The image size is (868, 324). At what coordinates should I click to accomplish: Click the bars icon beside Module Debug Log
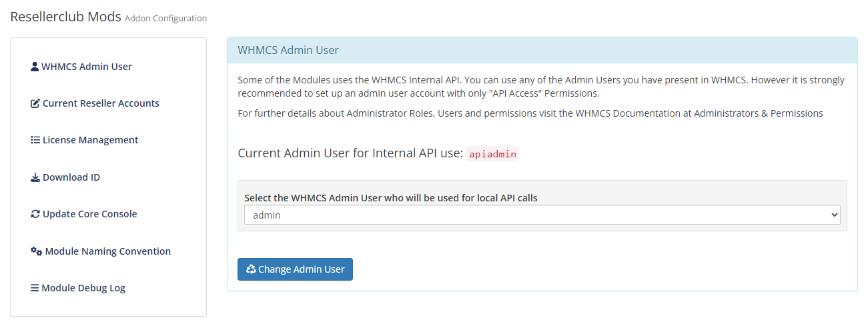[x=35, y=288]
